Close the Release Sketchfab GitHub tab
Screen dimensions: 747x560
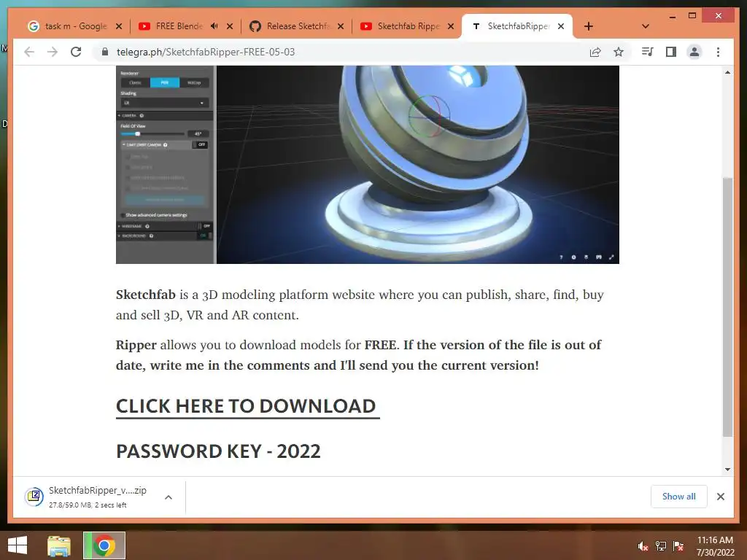pyautogui.click(x=341, y=26)
